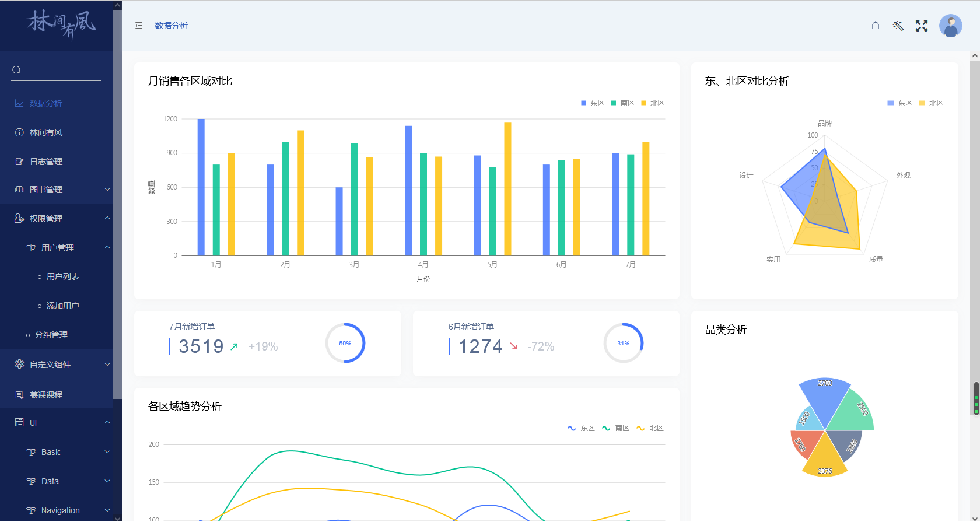Toggle 北区 in radar chart legend

(931, 103)
